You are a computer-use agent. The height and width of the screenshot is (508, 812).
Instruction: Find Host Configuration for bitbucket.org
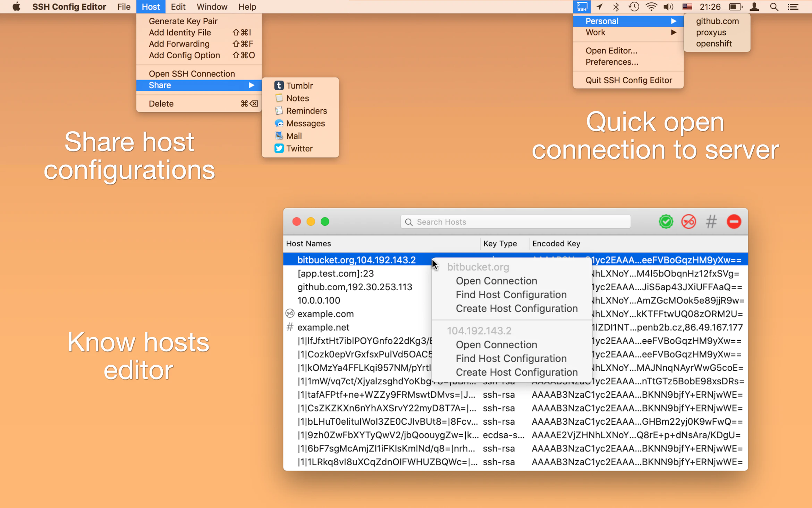pyautogui.click(x=512, y=294)
